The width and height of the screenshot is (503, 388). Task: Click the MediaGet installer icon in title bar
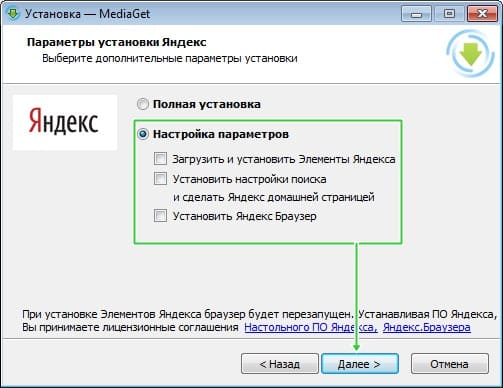click(13, 14)
